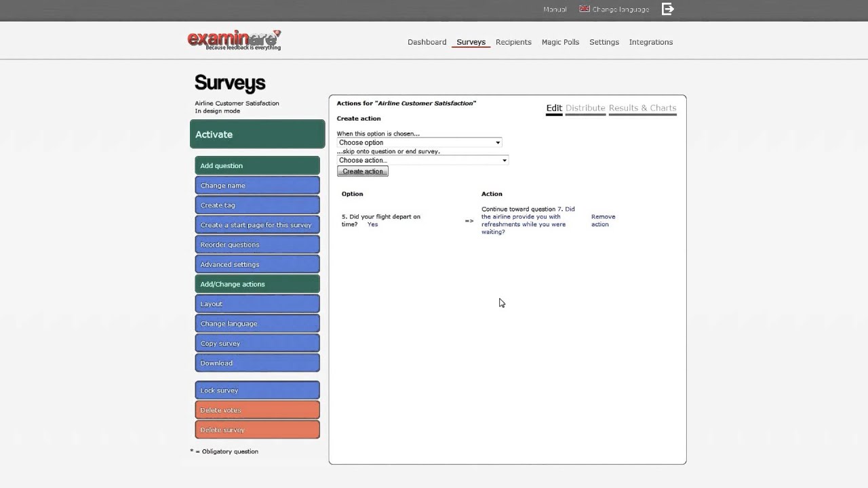Open the Surveys menu item
This screenshot has width=868, height=488.
471,42
